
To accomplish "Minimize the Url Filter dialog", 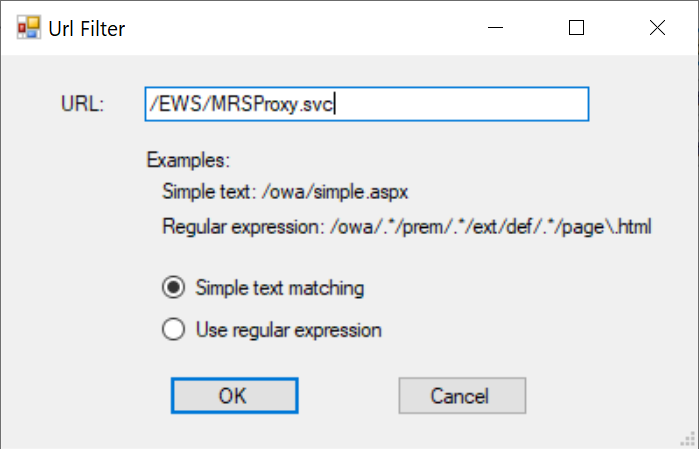I will 495,28.
